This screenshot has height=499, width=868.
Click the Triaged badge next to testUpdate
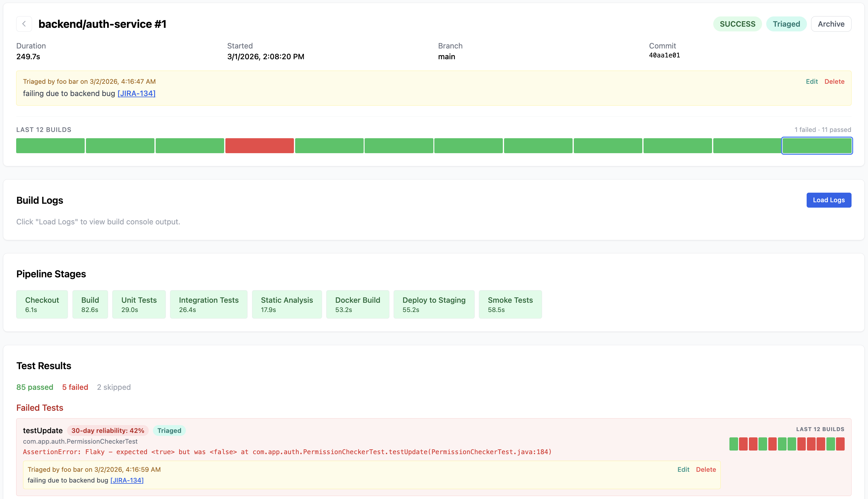click(x=169, y=430)
